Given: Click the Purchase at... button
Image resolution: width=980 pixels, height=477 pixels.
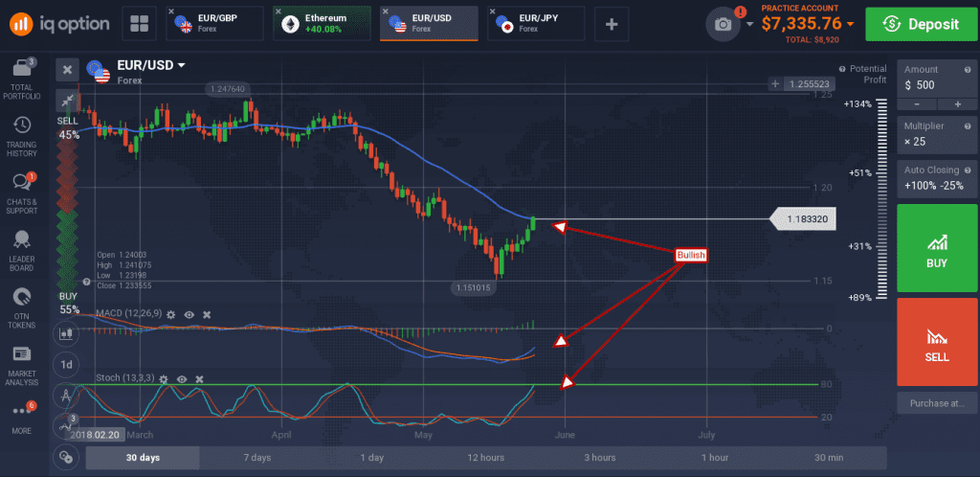Looking at the screenshot, I should tap(936, 403).
